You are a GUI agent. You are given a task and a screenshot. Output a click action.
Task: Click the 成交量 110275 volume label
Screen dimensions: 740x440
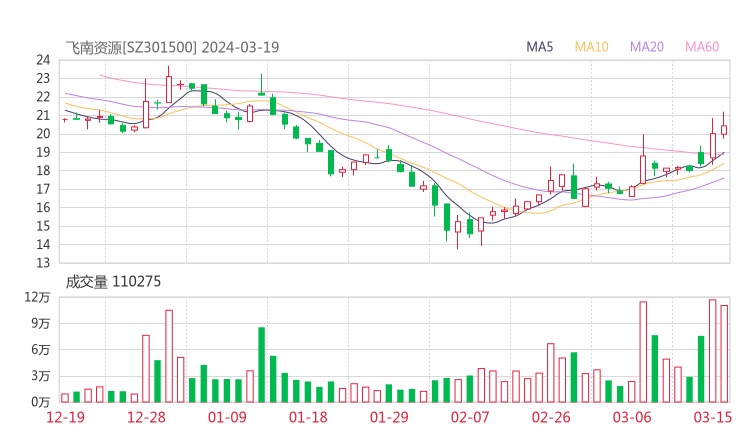coord(113,282)
